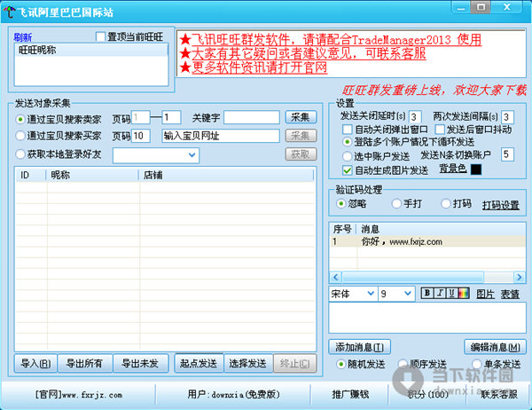Select 登陆多个账户情况下循环发送 option

coord(347,142)
